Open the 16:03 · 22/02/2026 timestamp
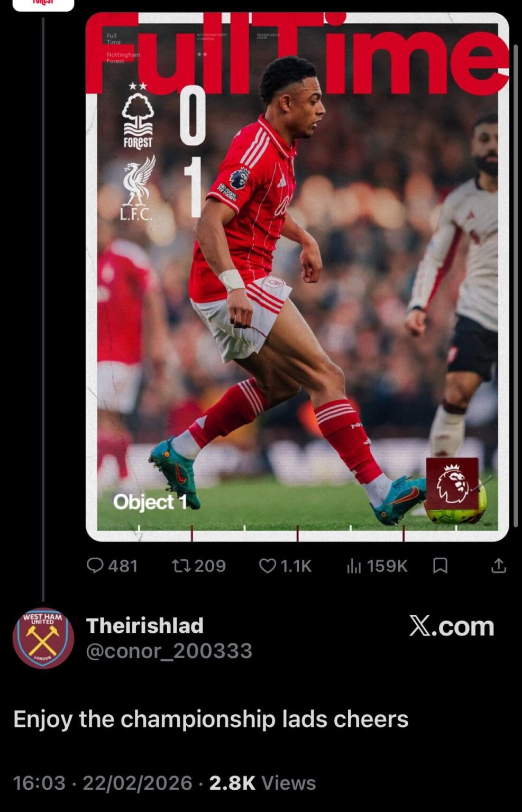 pos(103,783)
